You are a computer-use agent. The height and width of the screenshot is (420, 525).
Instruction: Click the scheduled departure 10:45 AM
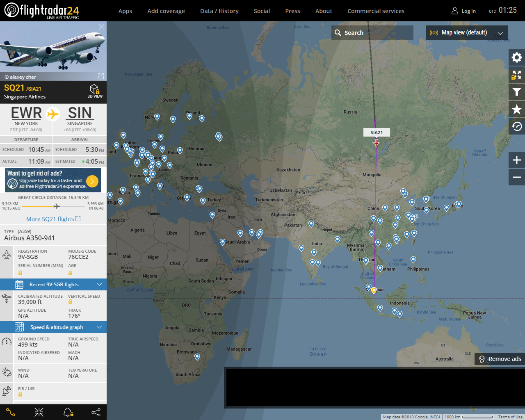(39, 150)
